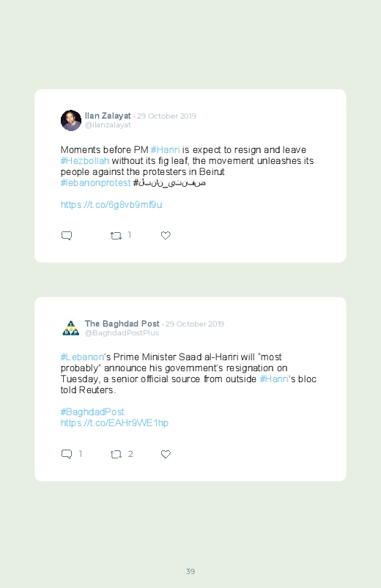Image resolution: width=381 pixels, height=588 pixels.
Task: Like the Ilan Zalayat tweet
Action: click(166, 235)
